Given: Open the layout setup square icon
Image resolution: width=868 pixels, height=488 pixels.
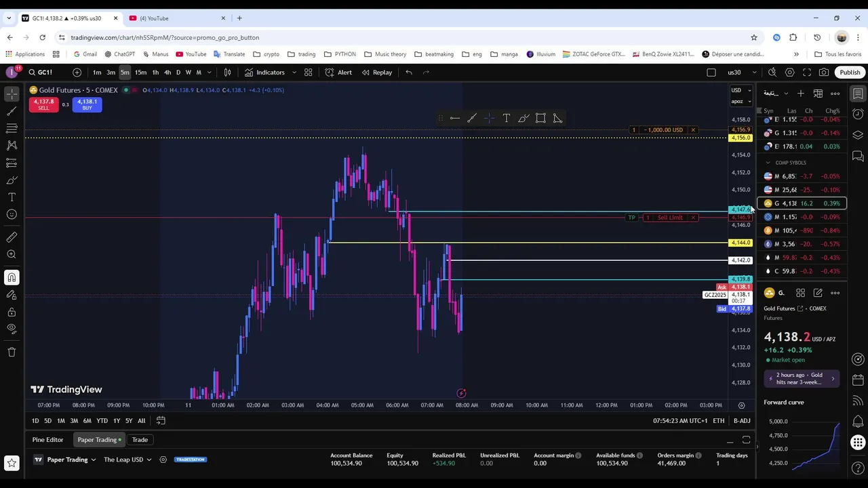Looking at the screenshot, I should 711,73.
